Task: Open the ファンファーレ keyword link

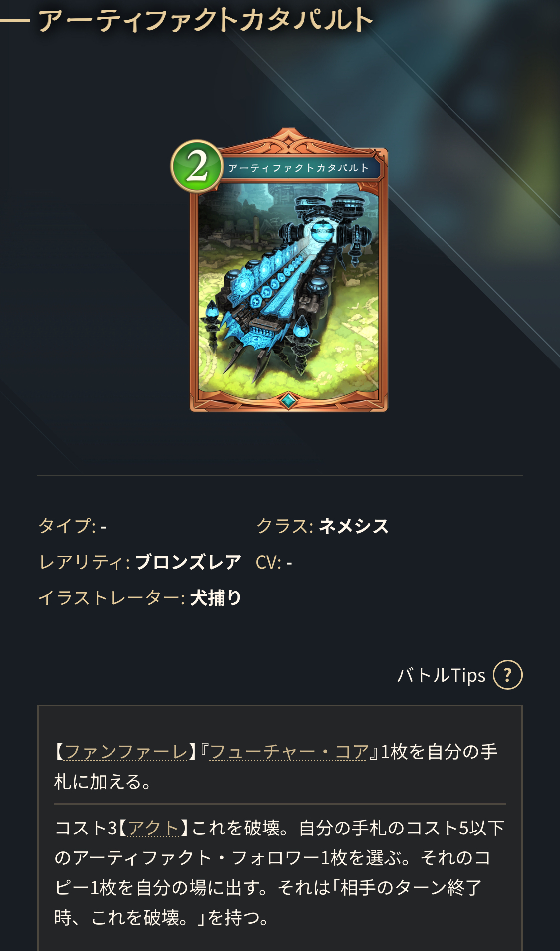Action: 126,752
